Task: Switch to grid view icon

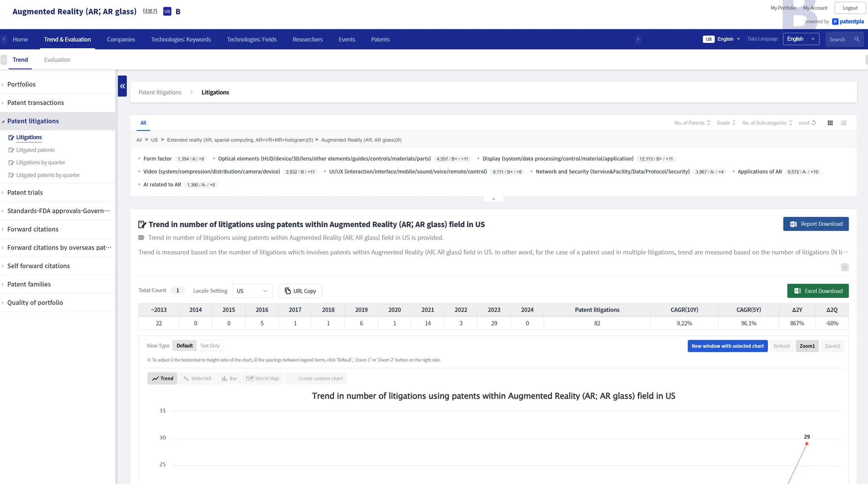Action: point(830,123)
